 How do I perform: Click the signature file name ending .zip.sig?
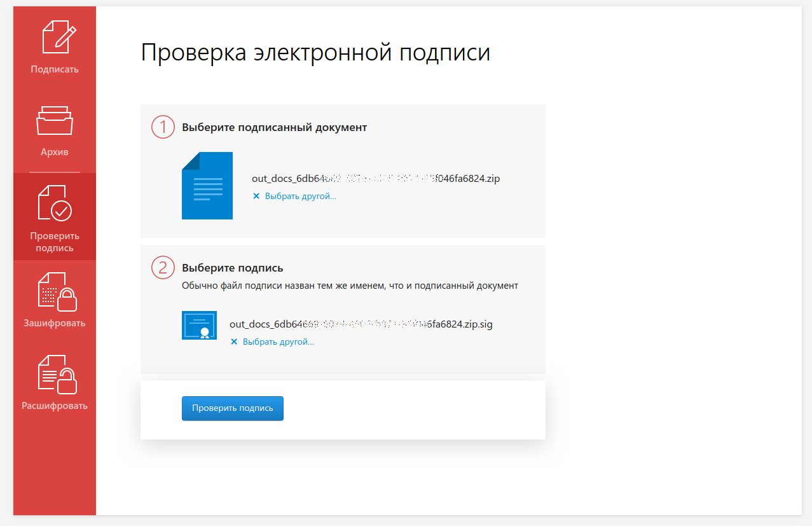361,324
